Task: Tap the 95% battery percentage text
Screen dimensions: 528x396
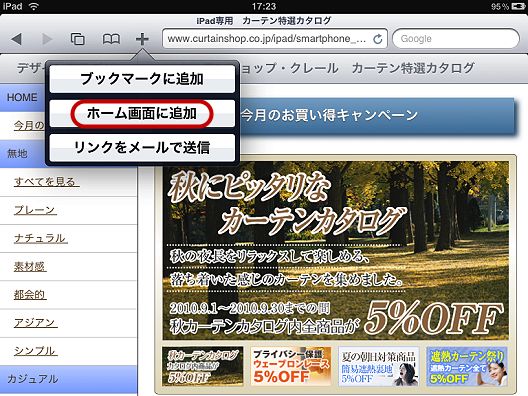Action: pos(500,6)
